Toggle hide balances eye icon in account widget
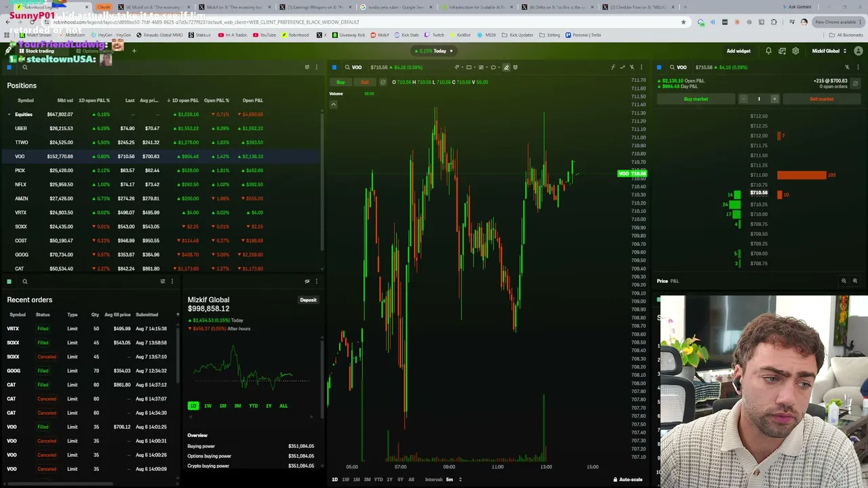The height and width of the screenshot is (488, 868). click(x=307, y=281)
